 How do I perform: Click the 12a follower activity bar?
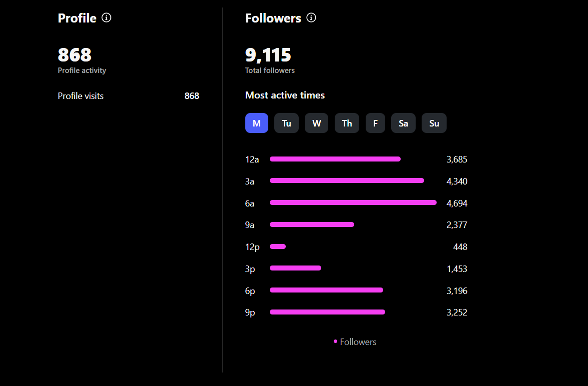[x=335, y=159]
